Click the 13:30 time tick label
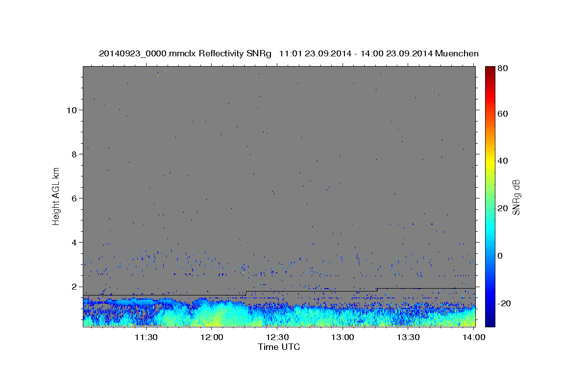 coord(408,337)
